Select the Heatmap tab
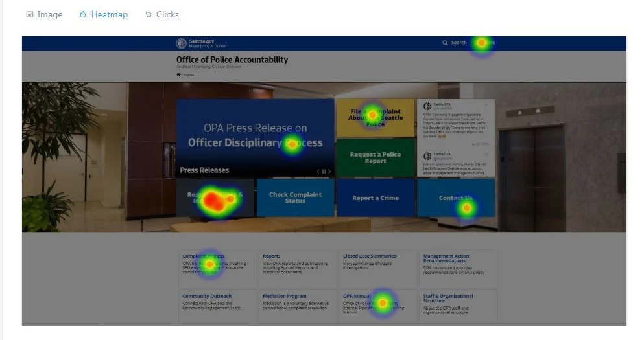 (x=104, y=14)
